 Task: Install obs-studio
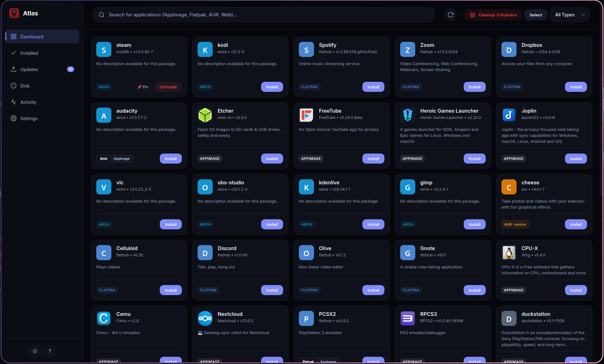pyautogui.click(x=272, y=224)
